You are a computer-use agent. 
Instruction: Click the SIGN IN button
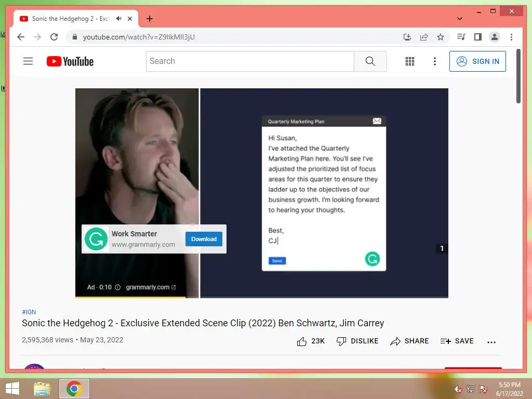click(477, 61)
